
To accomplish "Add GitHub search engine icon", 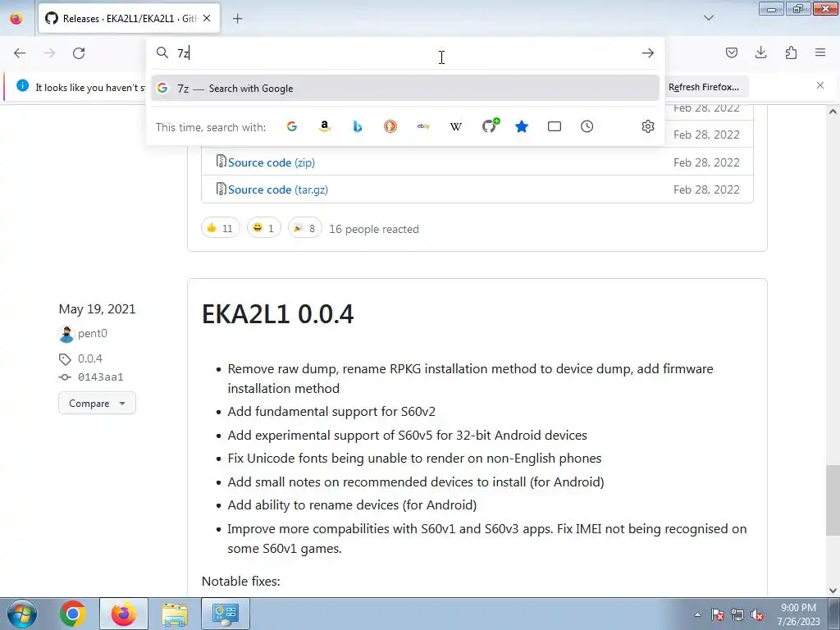I will pos(490,126).
